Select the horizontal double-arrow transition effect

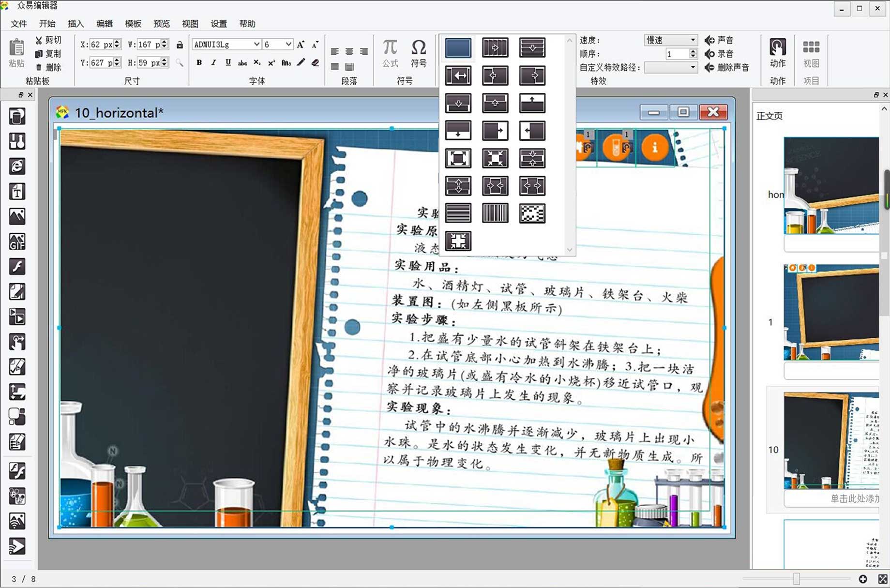point(458,75)
